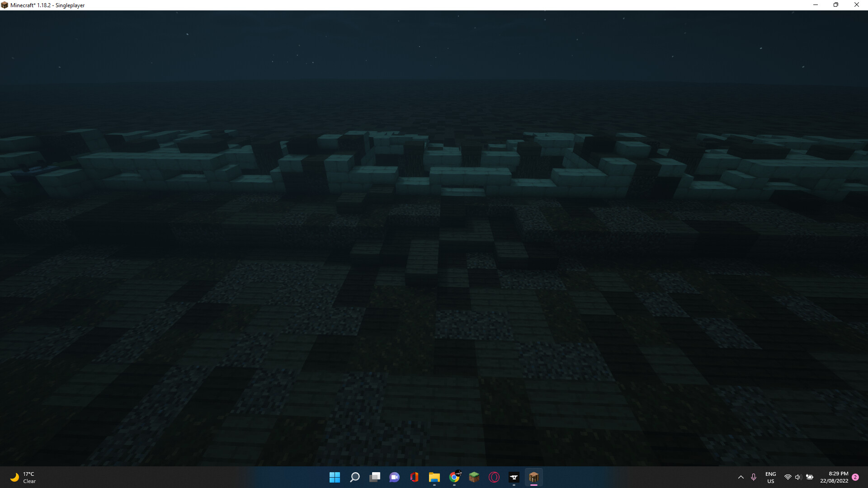Screen dimensions: 868x488
Task: Open widgets panel via the weather display
Action: [23, 477]
